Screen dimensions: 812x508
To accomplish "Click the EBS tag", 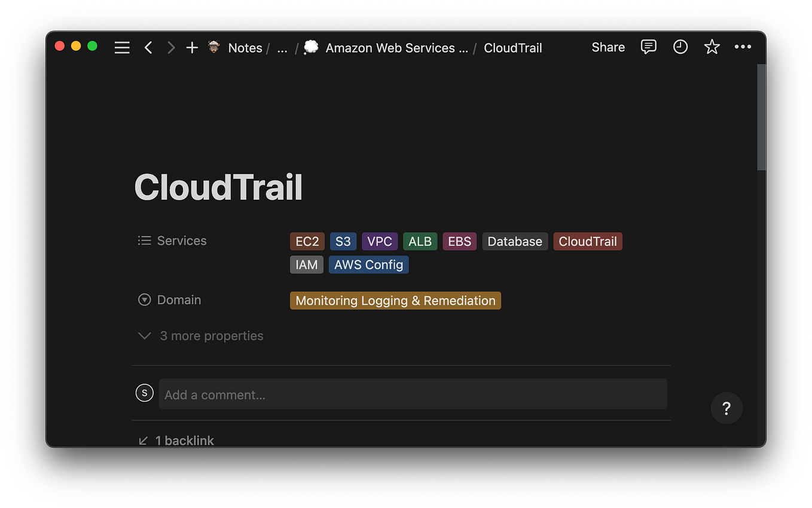I will (x=460, y=241).
